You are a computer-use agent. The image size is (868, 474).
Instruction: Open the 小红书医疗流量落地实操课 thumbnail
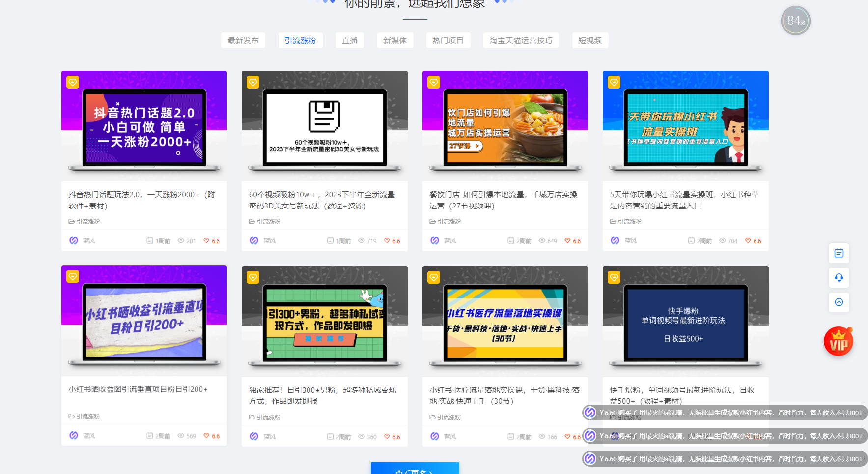[x=505, y=321]
